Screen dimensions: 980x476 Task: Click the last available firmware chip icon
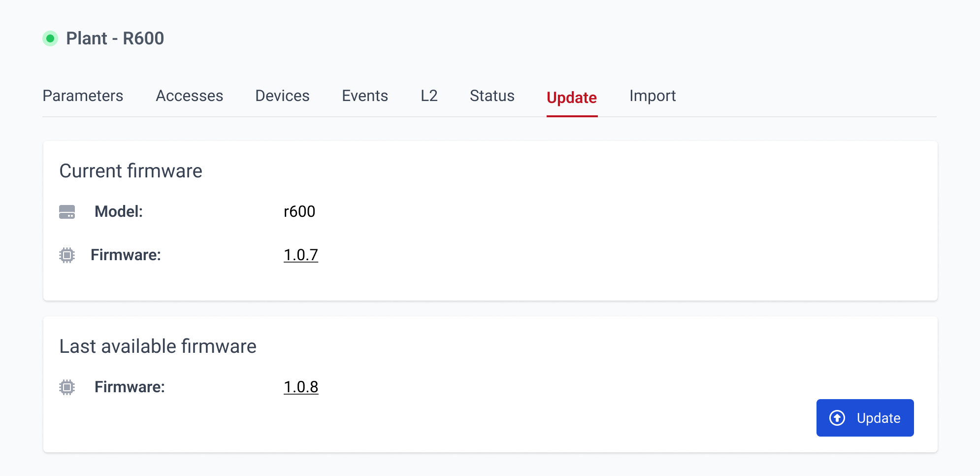[67, 387]
